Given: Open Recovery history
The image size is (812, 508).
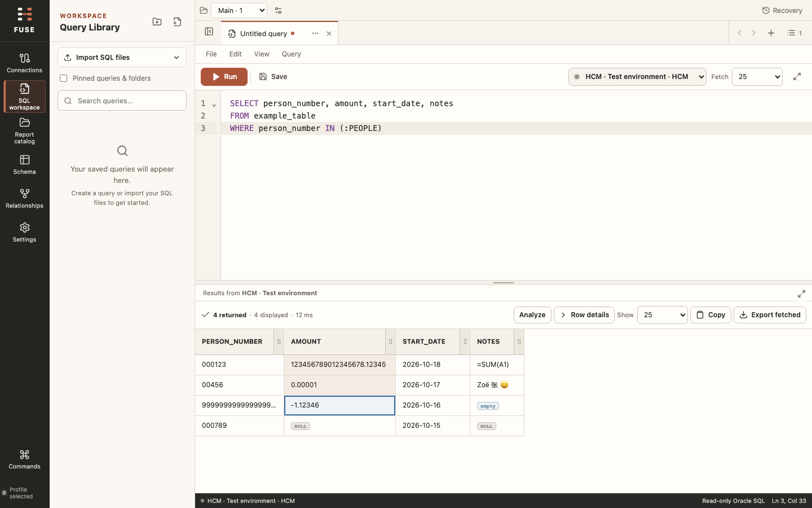Looking at the screenshot, I should (x=782, y=10).
